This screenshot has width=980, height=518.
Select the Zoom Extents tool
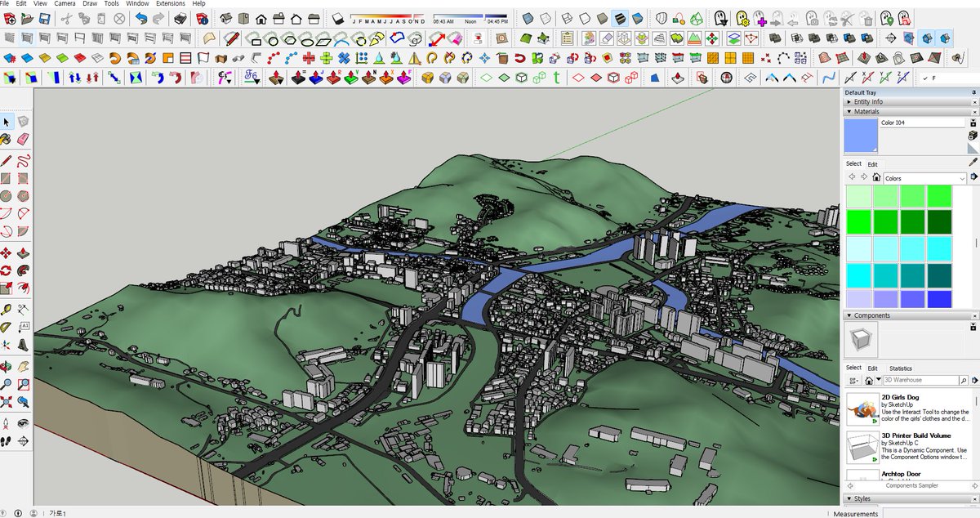tap(7, 402)
